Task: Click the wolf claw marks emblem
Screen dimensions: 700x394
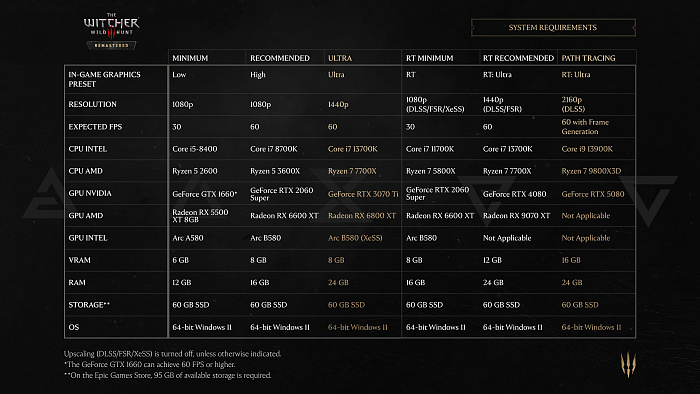Action: pyautogui.click(x=628, y=364)
